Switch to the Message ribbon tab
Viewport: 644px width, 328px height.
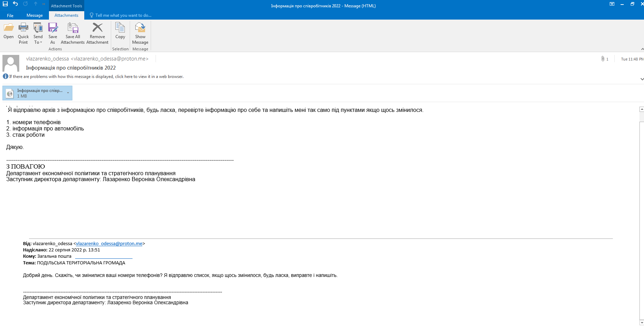35,15
